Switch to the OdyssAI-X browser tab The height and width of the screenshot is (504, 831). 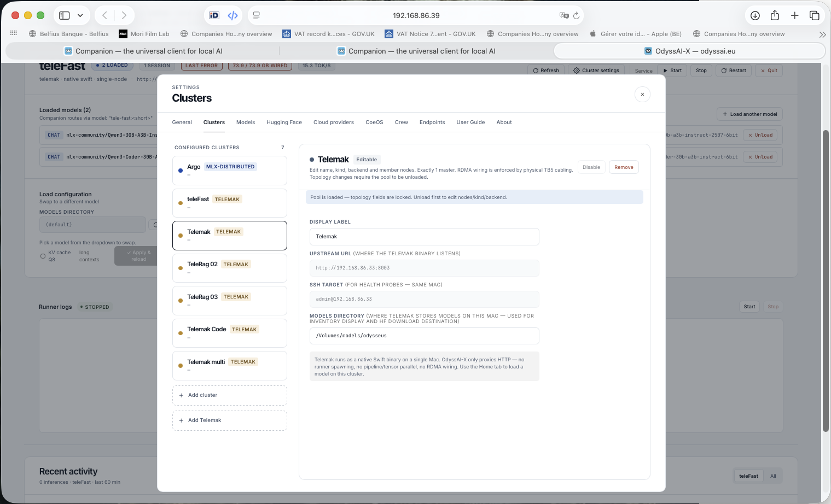(689, 51)
